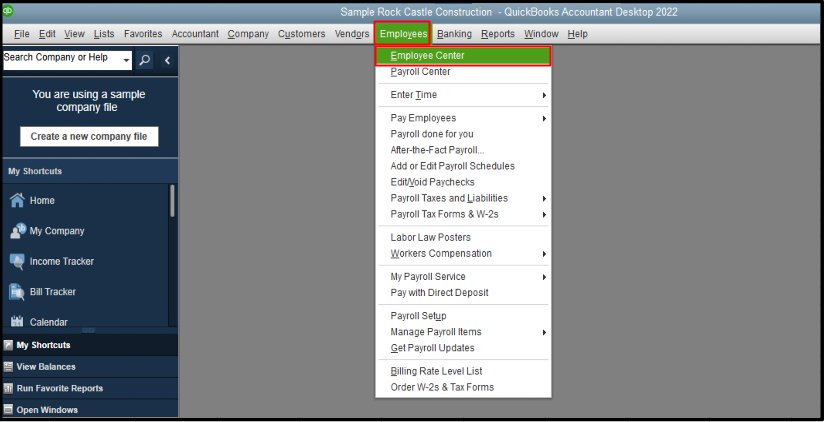
Task: Click the QuickBooks logo icon in title bar
Action: click(7, 11)
